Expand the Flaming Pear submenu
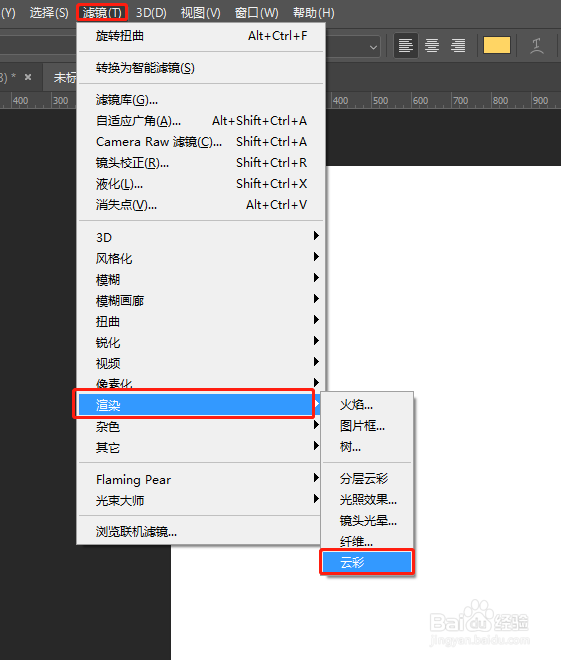Image resolution: width=561 pixels, height=660 pixels. click(x=201, y=479)
